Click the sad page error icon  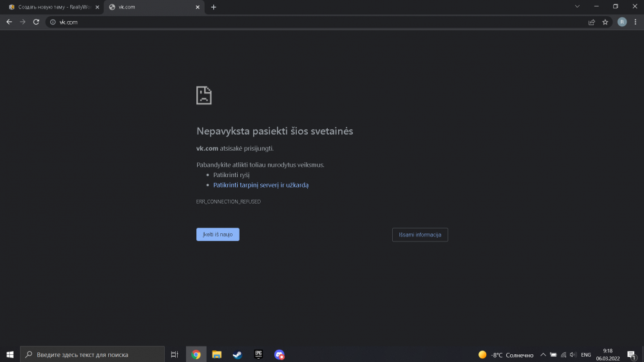204,95
